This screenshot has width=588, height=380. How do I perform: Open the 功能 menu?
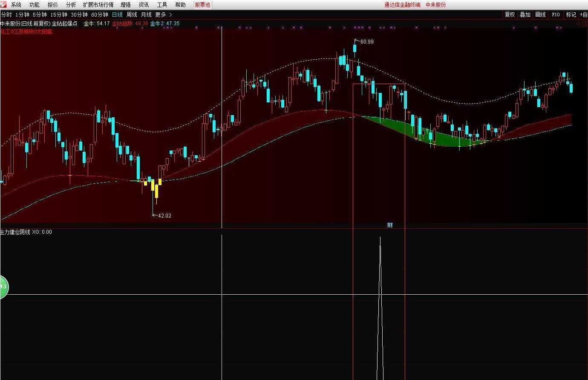(35, 5)
